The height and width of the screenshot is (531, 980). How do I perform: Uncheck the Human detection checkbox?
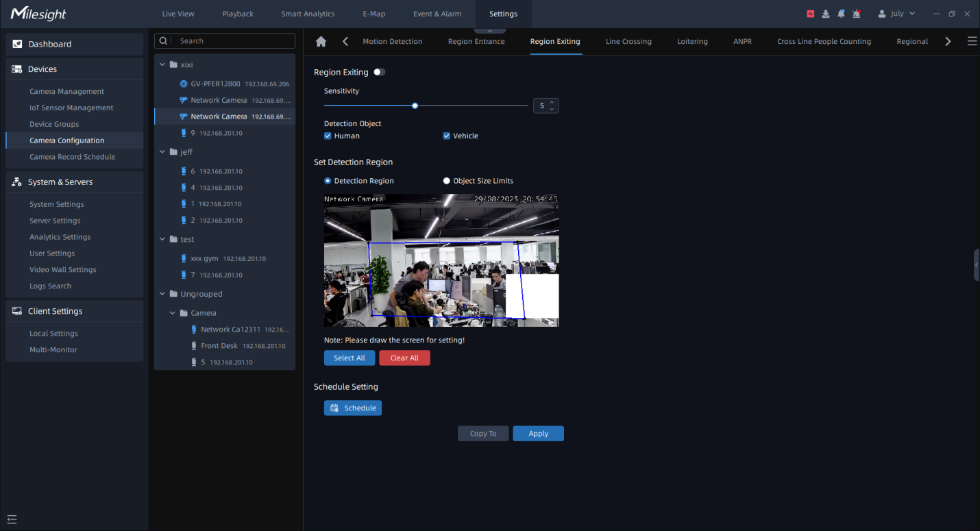(x=328, y=136)
